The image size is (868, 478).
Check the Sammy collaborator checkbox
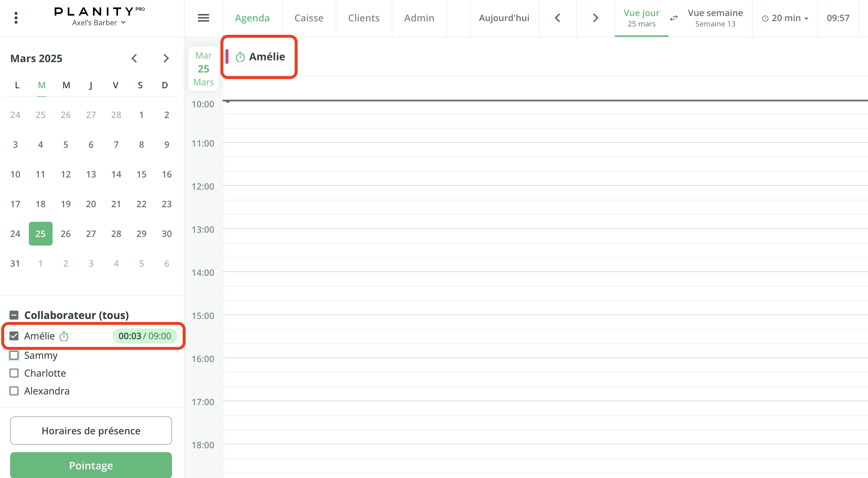pos(14,355)
